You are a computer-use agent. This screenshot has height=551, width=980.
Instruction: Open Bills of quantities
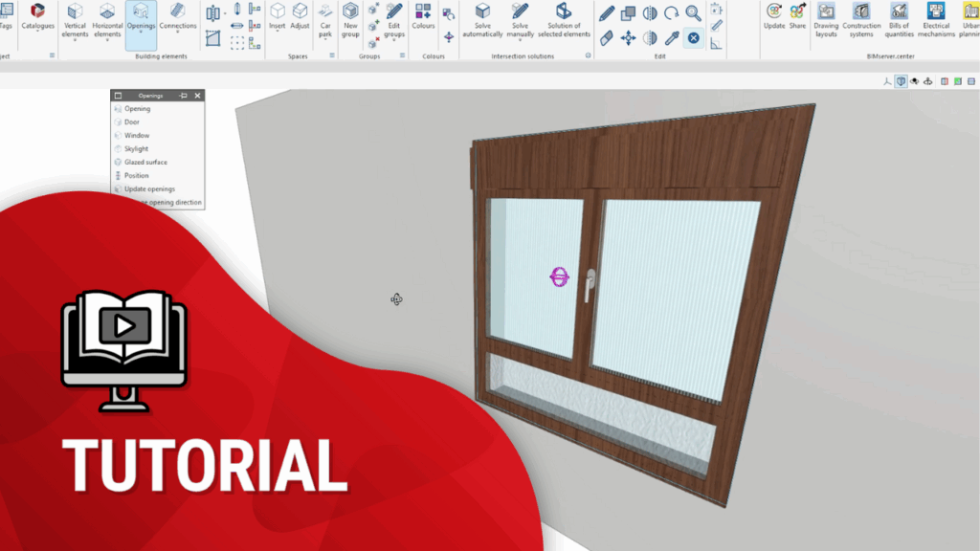click(x=899, y=17)
